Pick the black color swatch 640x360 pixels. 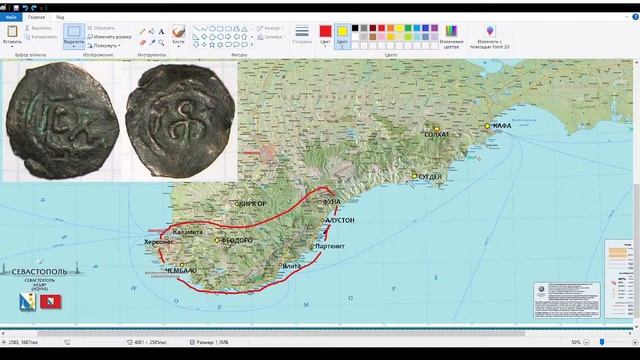pos(355,28)
